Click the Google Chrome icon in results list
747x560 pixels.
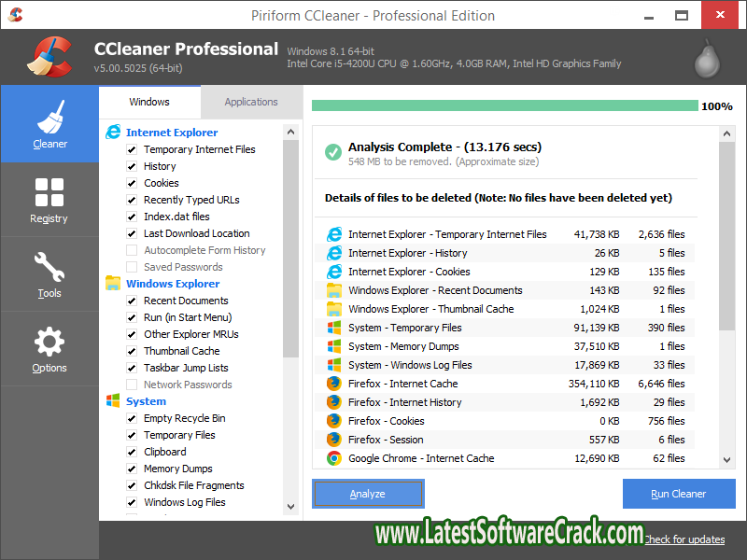tap(333, 458)
